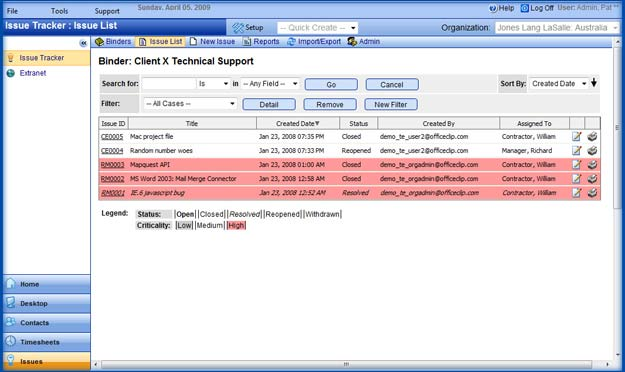Click the edit icon for issue CE0005
This screenshot has width=625, height=372.
[576, 136]
